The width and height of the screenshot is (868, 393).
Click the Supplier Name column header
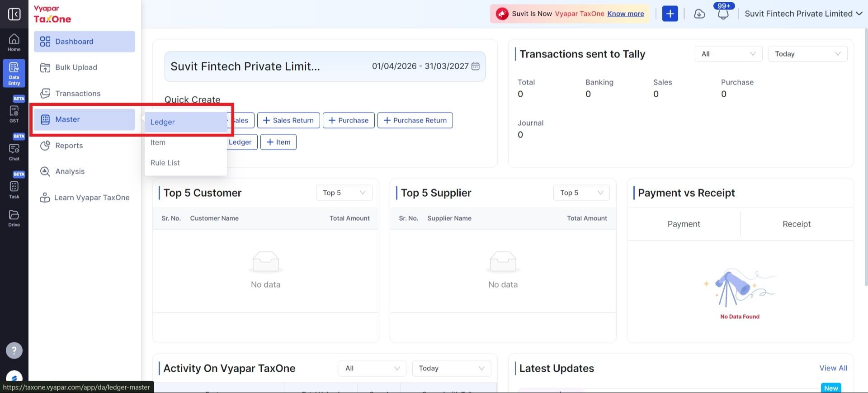(x=449, y=218)
